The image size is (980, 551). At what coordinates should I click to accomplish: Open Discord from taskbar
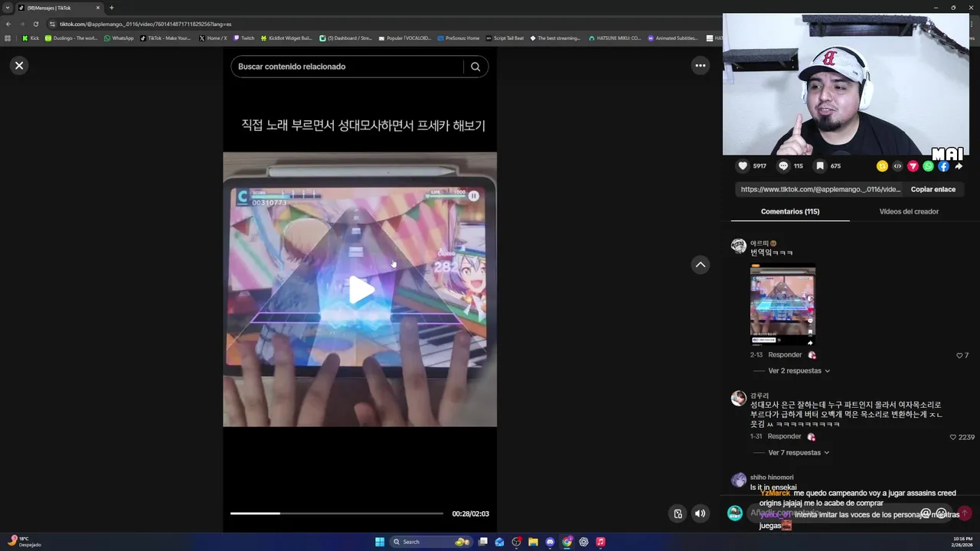tap(550, 542)
